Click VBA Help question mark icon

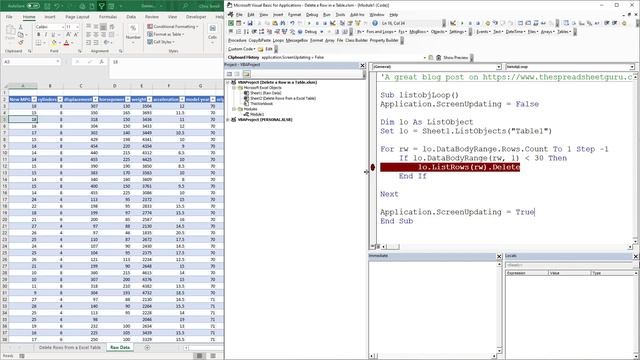point(375,23)
